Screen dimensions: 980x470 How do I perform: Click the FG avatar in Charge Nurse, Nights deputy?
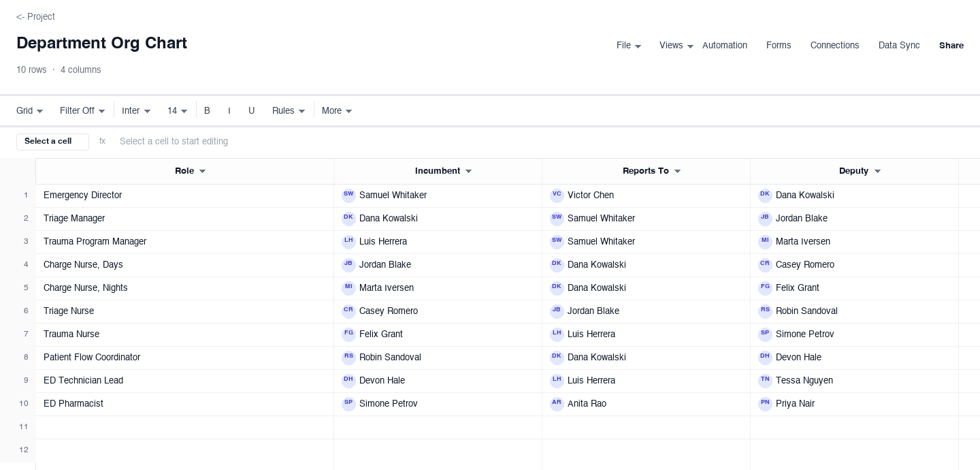click(765, 288)
